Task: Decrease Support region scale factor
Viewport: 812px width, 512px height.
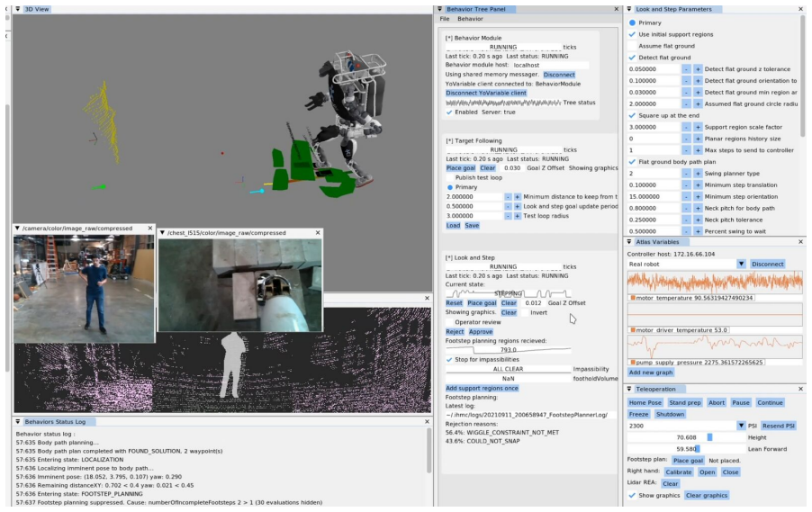Action: pos(686,128)
